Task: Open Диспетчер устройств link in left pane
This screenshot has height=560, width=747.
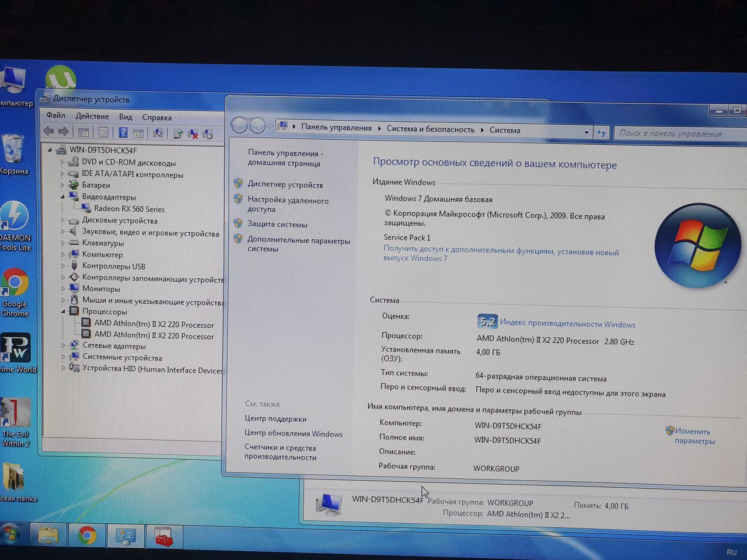Action: click(285, 184)
